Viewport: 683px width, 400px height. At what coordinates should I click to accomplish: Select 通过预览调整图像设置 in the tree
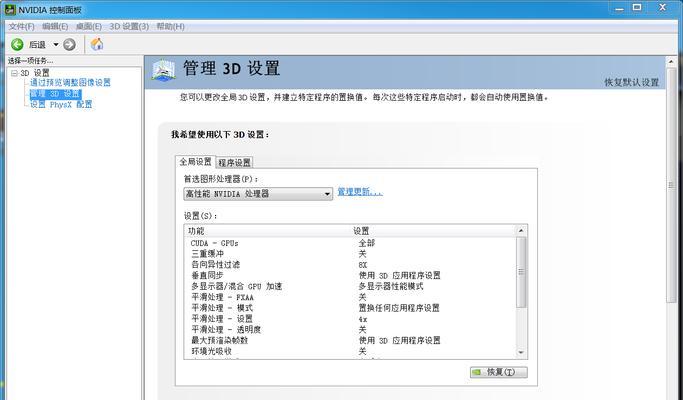pos(71,82)
